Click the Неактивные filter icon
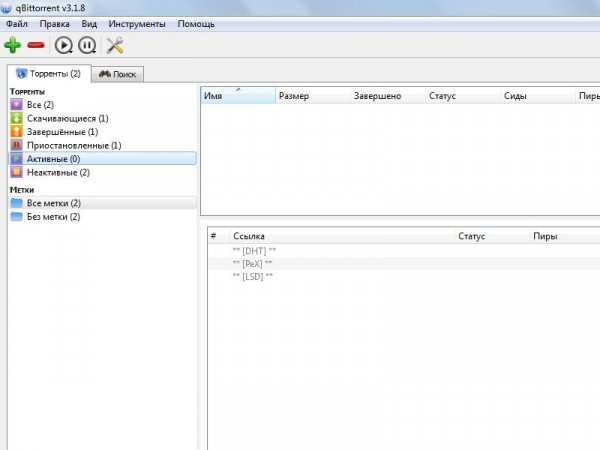The width and height of the screenshot is (600, 450). pos(16,172)
